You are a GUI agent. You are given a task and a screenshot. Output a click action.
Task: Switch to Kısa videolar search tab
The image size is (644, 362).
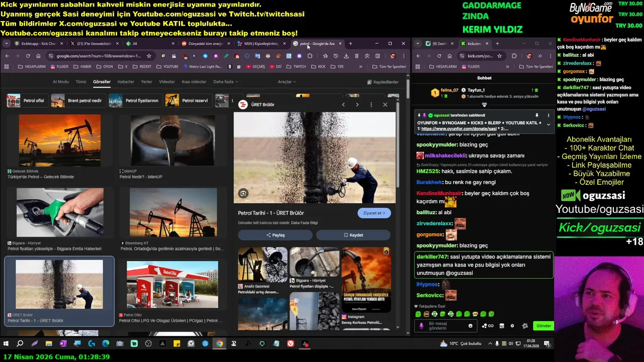(194, 82)
